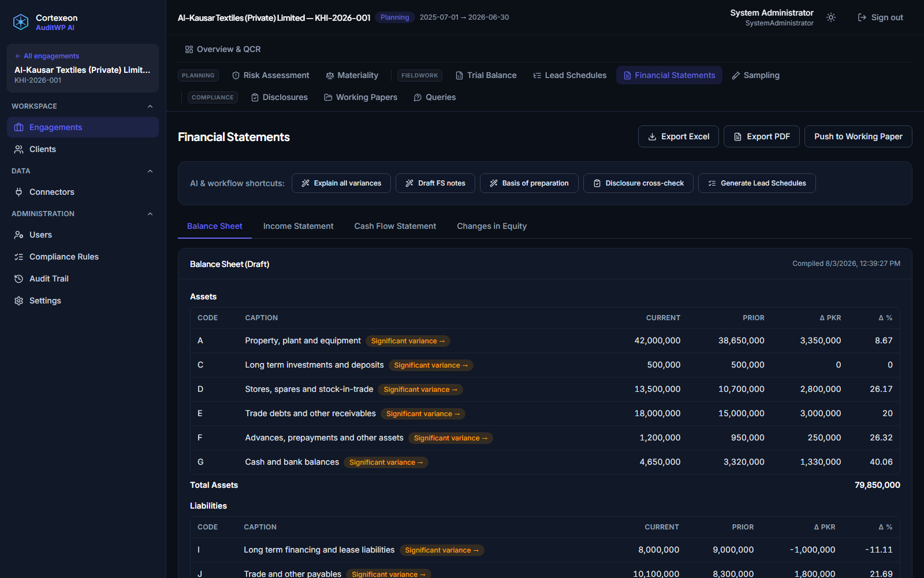Click Generate Lead Schedules shortcut
Viewport: 924px width, 578px height.
pyautogui.click(x=757, y=183)
